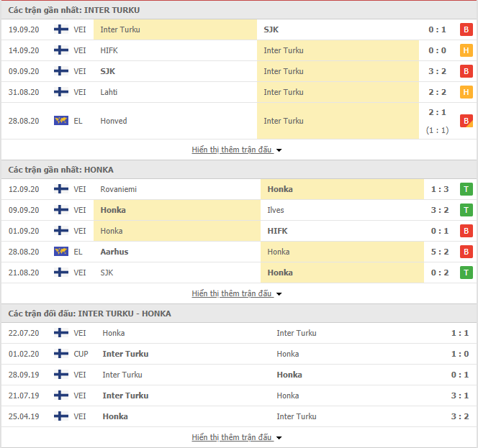Click green T badge for Honka vs Ilves

pyautogui.click(x=466, y=210)
